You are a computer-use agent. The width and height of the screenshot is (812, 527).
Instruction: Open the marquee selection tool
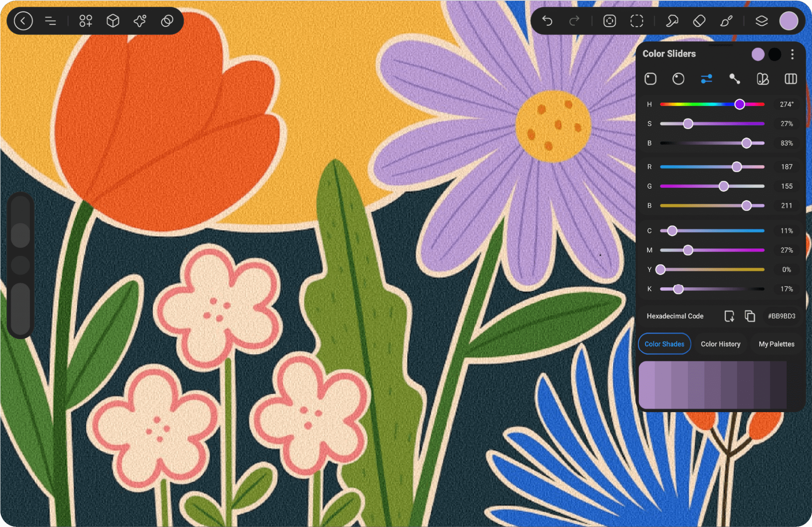point(636,21)
